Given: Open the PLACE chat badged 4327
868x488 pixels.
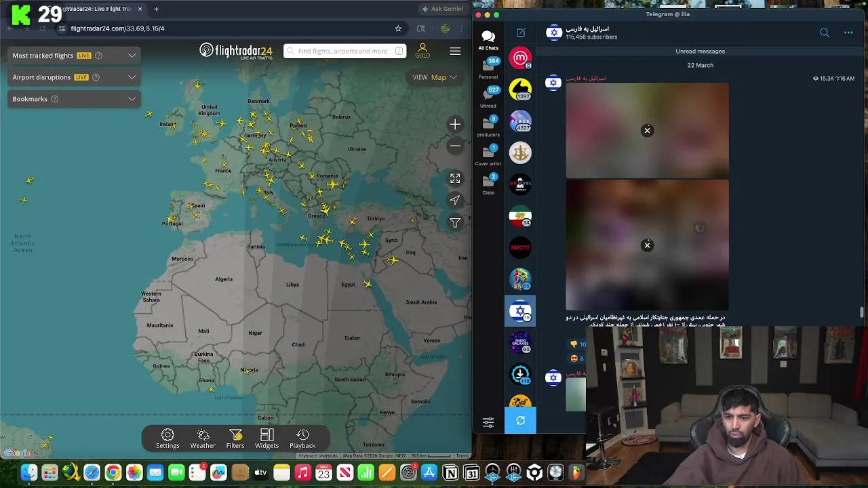Looking at the screenshot, I should [520, 121].
